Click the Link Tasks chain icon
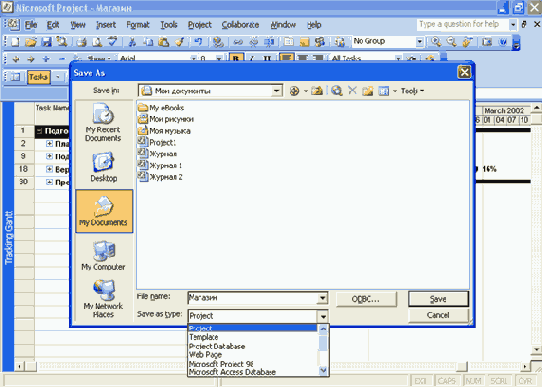 [x=237, y=42]
